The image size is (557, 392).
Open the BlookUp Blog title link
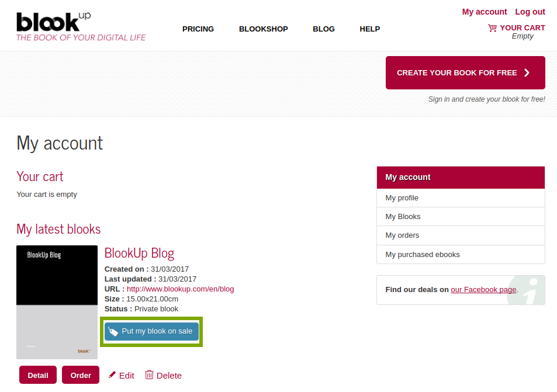[x=139, y=253]
